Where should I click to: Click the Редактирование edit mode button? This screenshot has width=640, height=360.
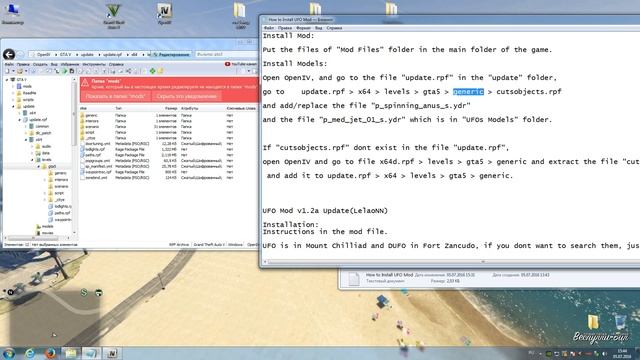point(171,54)
